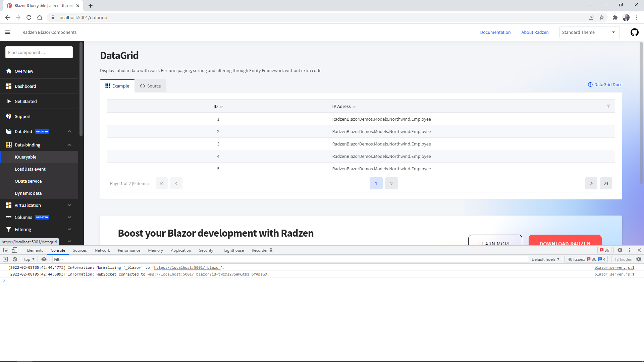Show console sidebar panel

click(x=5, y=259)
